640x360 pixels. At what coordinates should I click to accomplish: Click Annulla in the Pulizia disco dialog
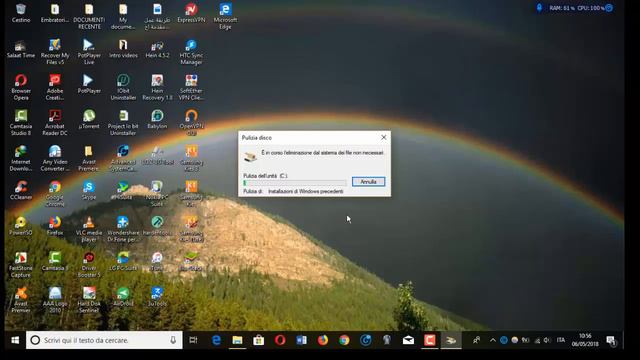point(368,182)
